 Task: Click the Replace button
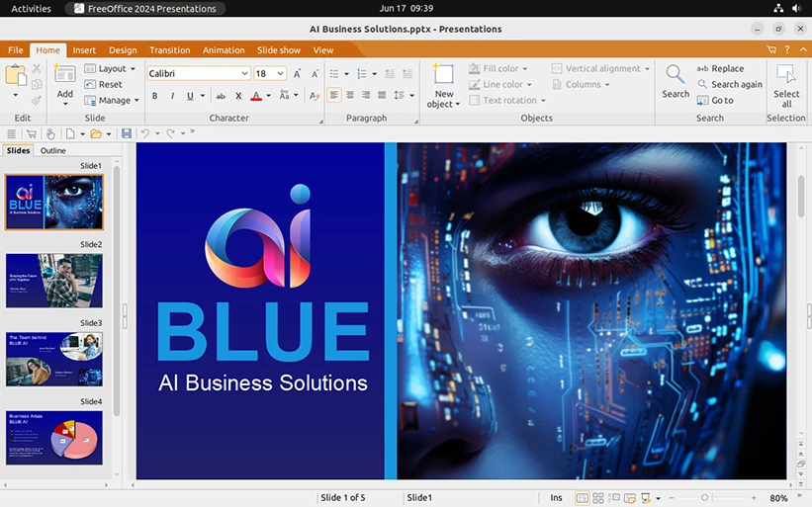(720, 68)
